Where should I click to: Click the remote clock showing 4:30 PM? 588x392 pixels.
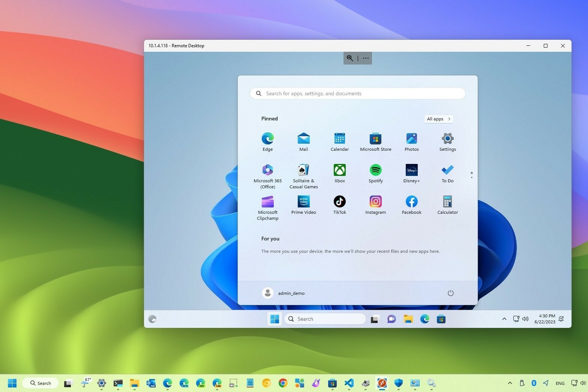click(545, 319)
